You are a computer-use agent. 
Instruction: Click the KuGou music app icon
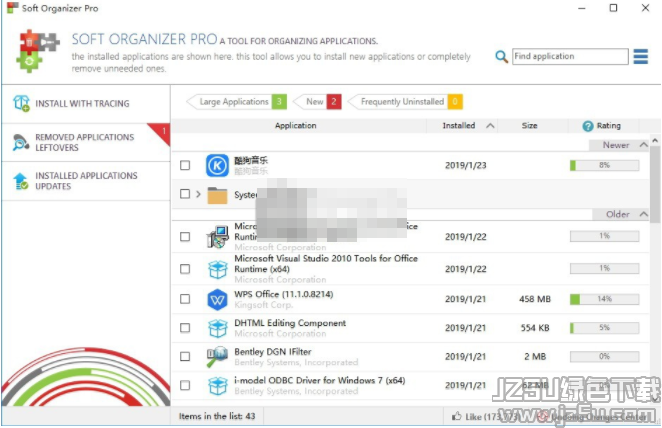coord(217,165)
